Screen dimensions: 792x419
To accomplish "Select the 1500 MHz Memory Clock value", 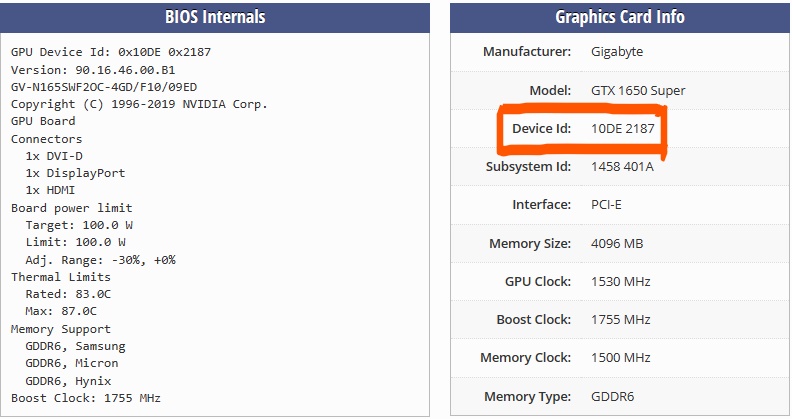I will [621, 358].
